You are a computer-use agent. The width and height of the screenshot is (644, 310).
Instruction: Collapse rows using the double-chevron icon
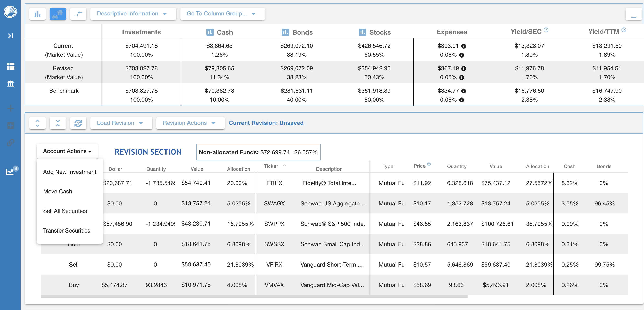(58, 123)
